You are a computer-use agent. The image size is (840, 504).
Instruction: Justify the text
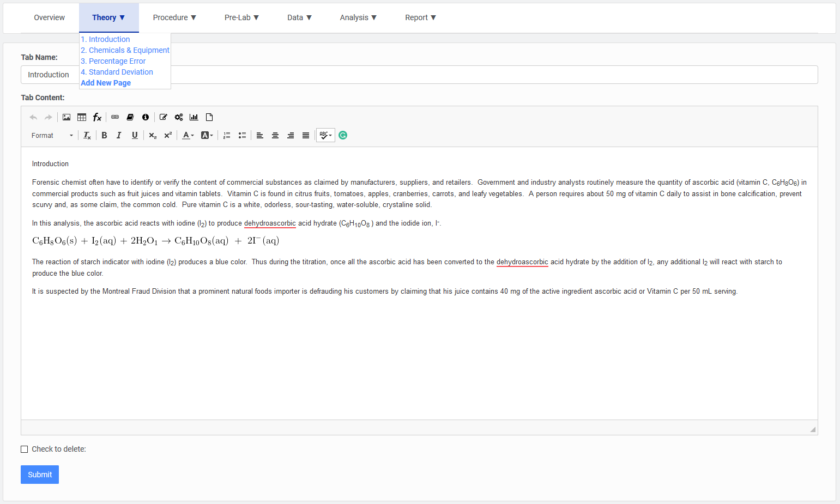click(x=306, y=135)
